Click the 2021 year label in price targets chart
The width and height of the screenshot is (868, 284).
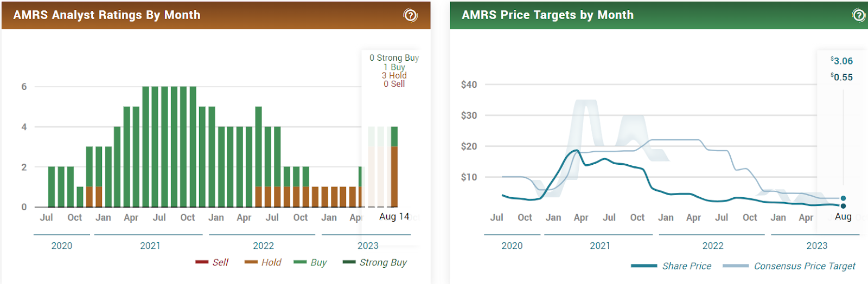click(600, 246)
